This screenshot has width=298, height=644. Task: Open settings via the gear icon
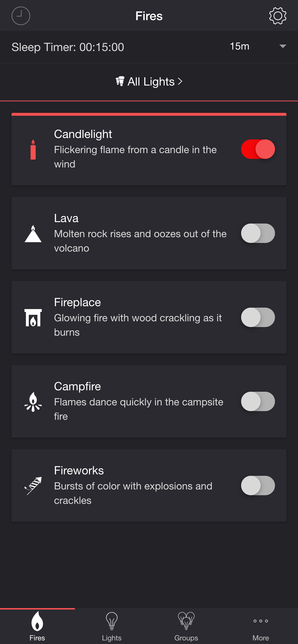[277, 16]
